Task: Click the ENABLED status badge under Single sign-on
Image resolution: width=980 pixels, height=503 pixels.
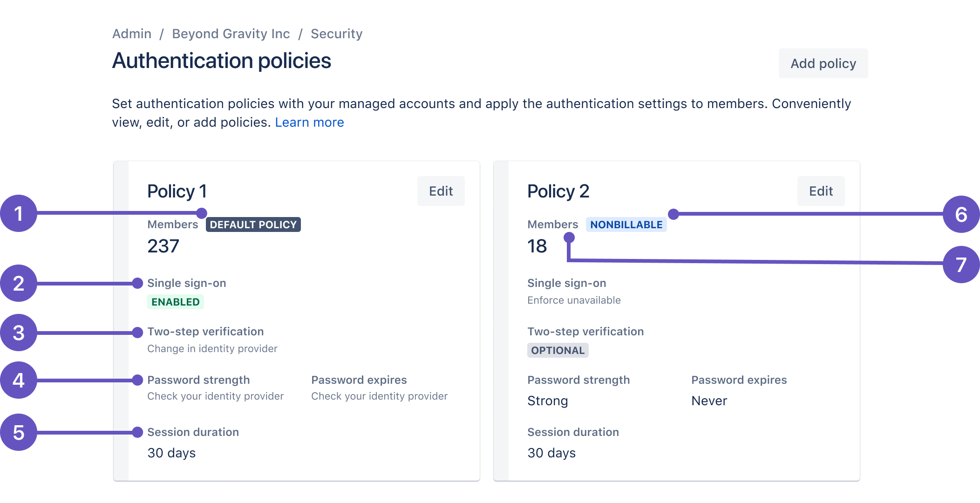Action: coord(176,302)
